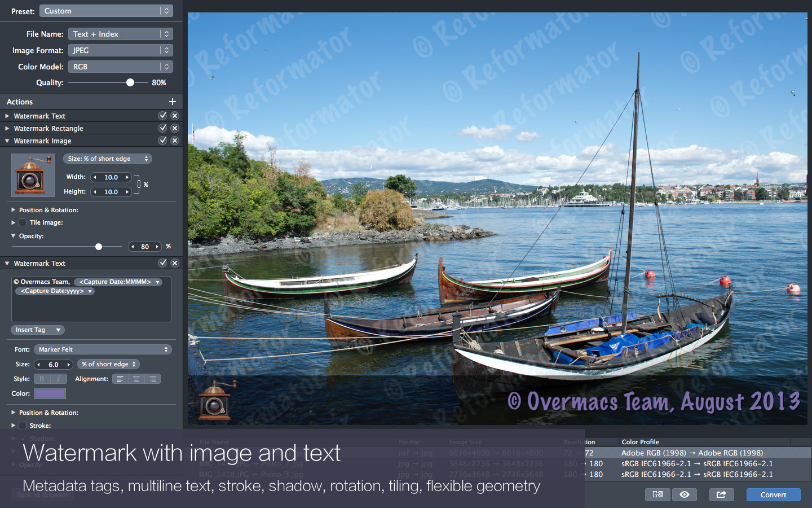Collapse the Opacity section
The height and width of the screenshot is (508, 812).
click(14, 236)
